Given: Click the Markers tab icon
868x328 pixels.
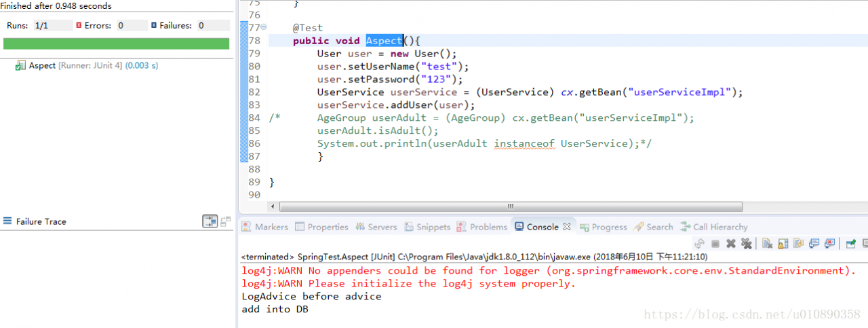Looking at the screenshot, I should (x=247, y=227).
